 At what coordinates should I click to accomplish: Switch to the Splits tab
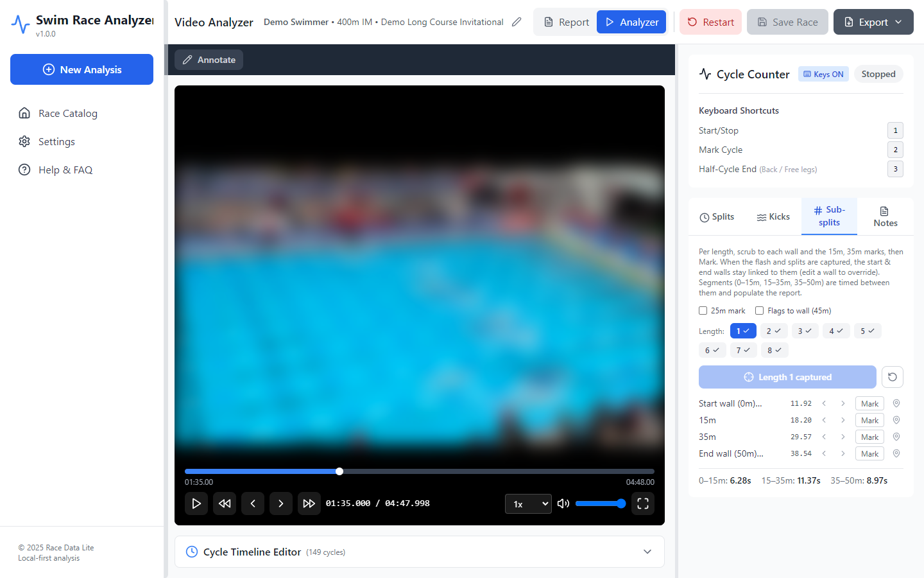click(717, 217)
